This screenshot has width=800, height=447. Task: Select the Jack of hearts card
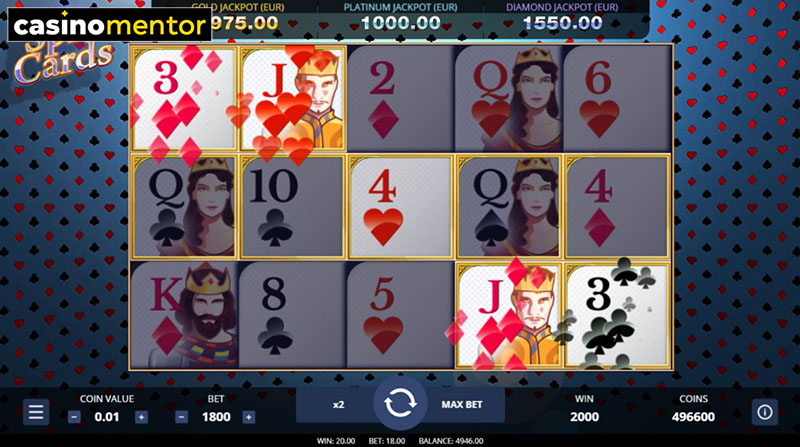293,98
